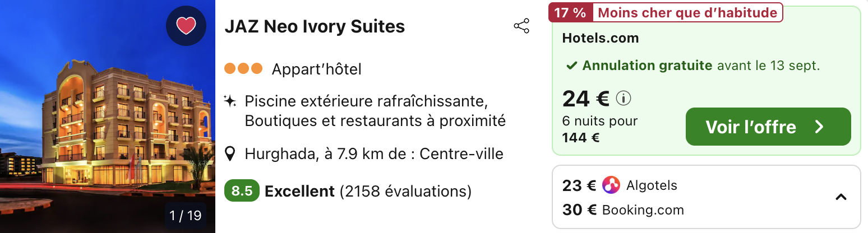This screenshot has height=233, width=868.
Task: Share JAZ Neo Ivory Suites listing
Action: click(521, 26)
